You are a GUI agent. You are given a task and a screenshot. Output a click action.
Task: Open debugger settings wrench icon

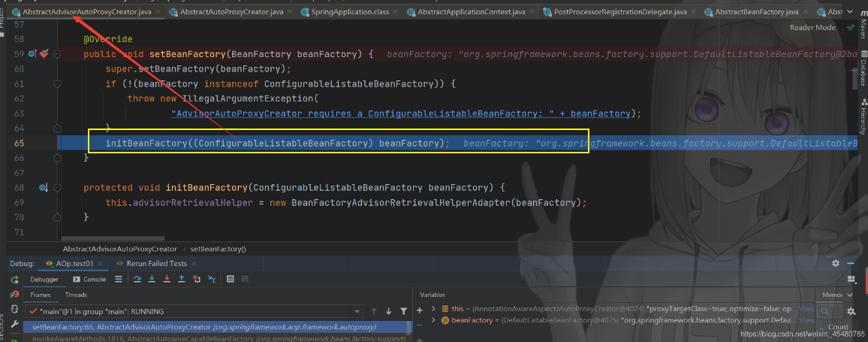tap(15, 324)
